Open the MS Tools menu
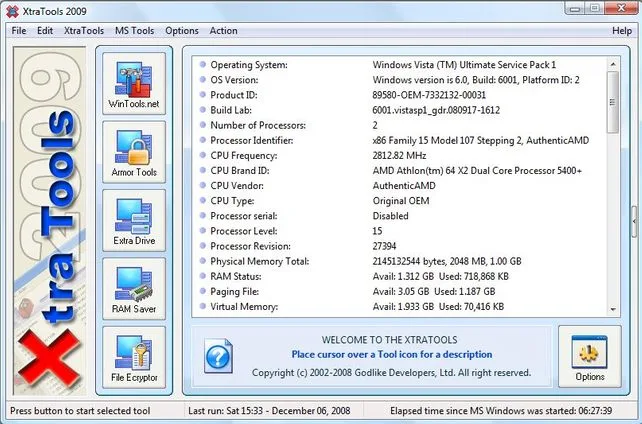The width and height of the screenshot is (642, 424). coord(134,31)
